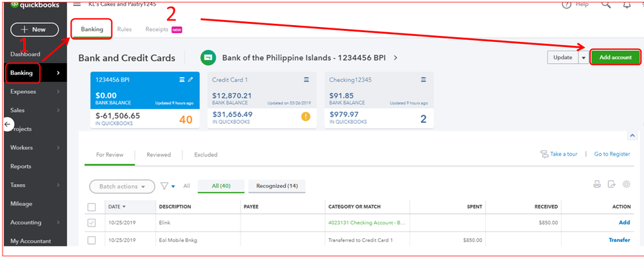Screen dimensions: 644x260
Task: Open the Batch actions dropdown
Action: pyautogui.click(x=122, y=187)
